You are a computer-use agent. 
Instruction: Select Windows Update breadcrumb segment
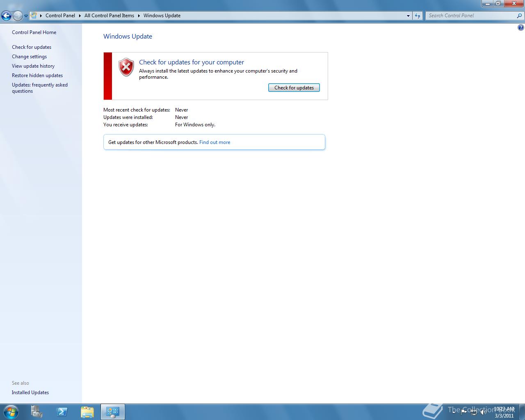tap(162, 16)
